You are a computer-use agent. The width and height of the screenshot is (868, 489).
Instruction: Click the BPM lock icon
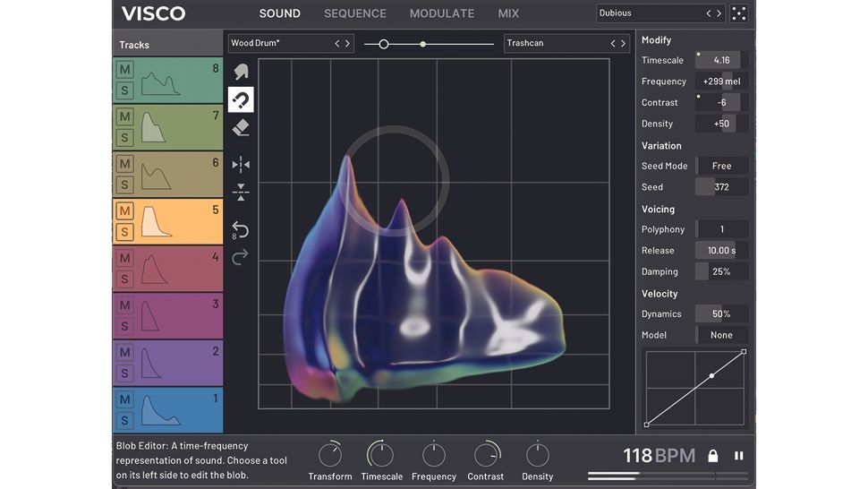pyautogui.click(x=713, y=456)
